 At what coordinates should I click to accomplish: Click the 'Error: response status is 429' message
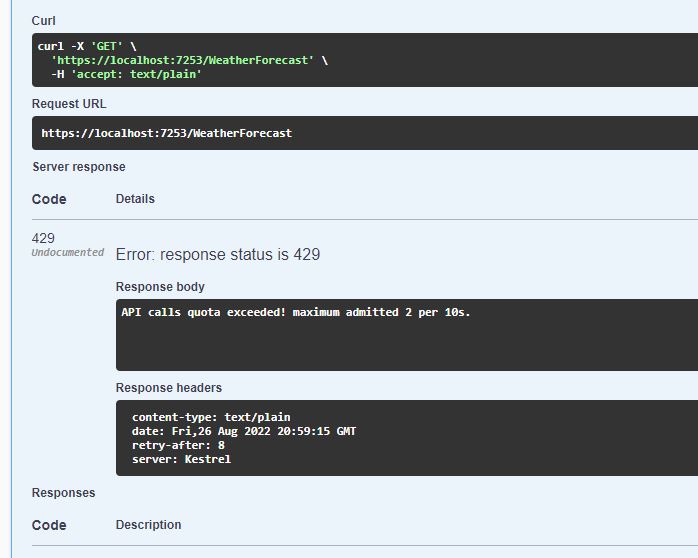tap(218, 255)
